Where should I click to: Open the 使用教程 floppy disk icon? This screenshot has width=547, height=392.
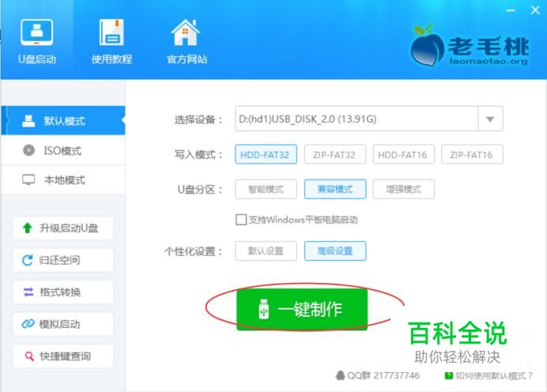coord(111,32)
